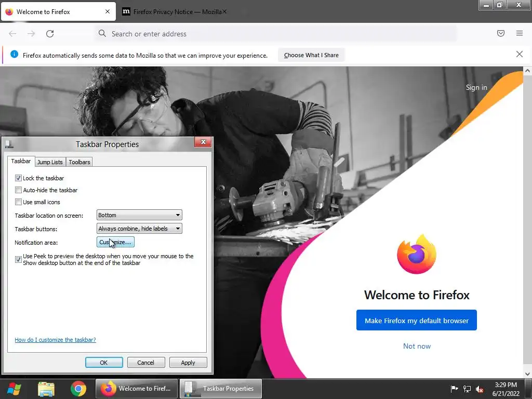Open Taskbar buttons combine dropdown
Screen dimensions: 532x399
139,229
